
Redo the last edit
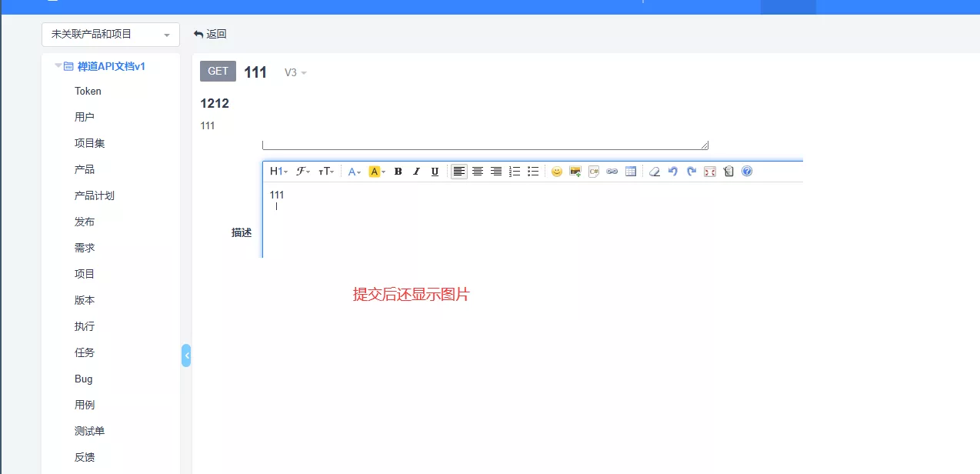pos(692,172)
